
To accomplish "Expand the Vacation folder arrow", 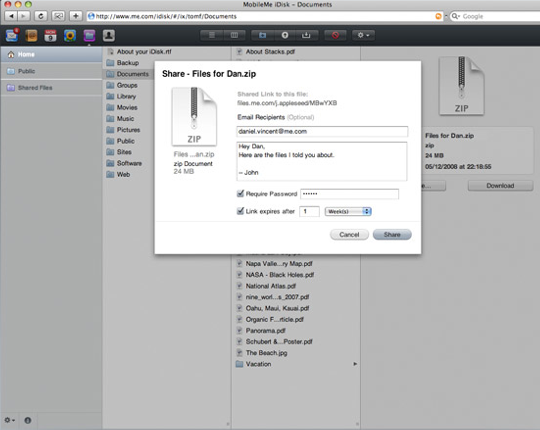I will coord(355,364).
